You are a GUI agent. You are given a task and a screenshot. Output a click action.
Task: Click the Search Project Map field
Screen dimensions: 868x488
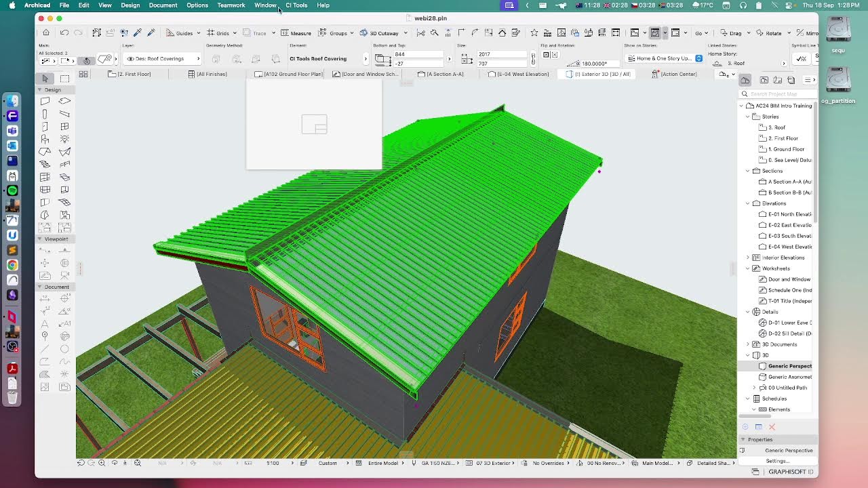pos(778,94)
